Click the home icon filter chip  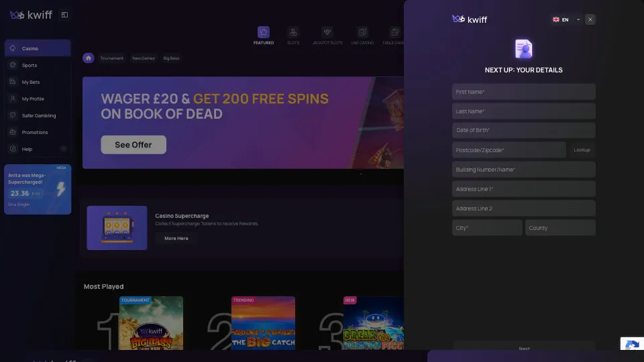[x=89, y=58]
